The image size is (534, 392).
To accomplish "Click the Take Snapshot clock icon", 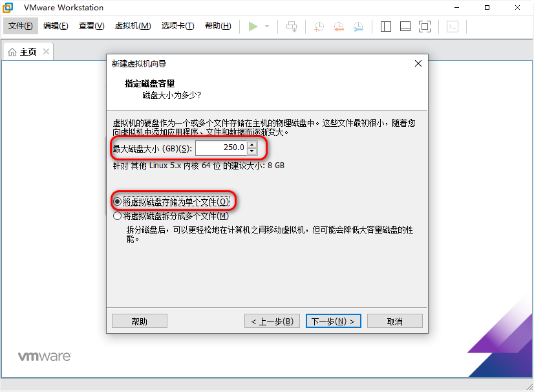I will [319, 27].
